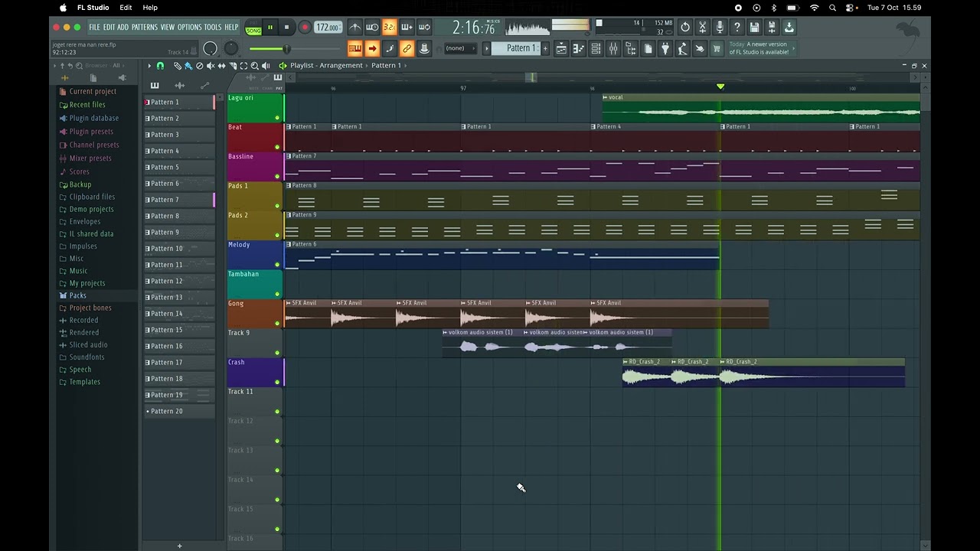
Task: Toggle the metronome icon
Action: (x=355, y=28)
